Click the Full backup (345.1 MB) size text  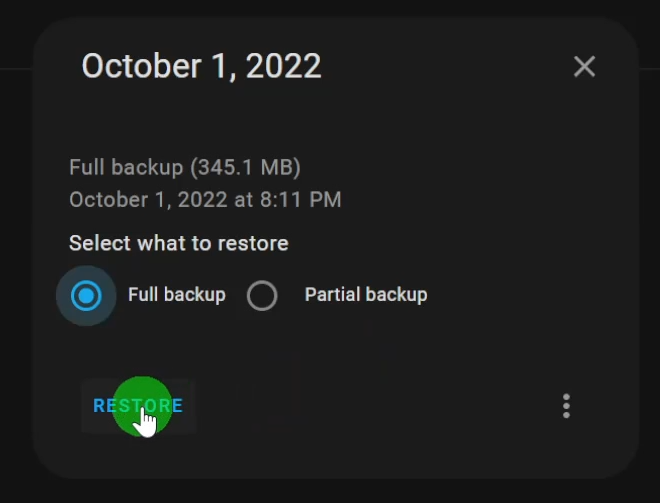click(x=185, y=167)
